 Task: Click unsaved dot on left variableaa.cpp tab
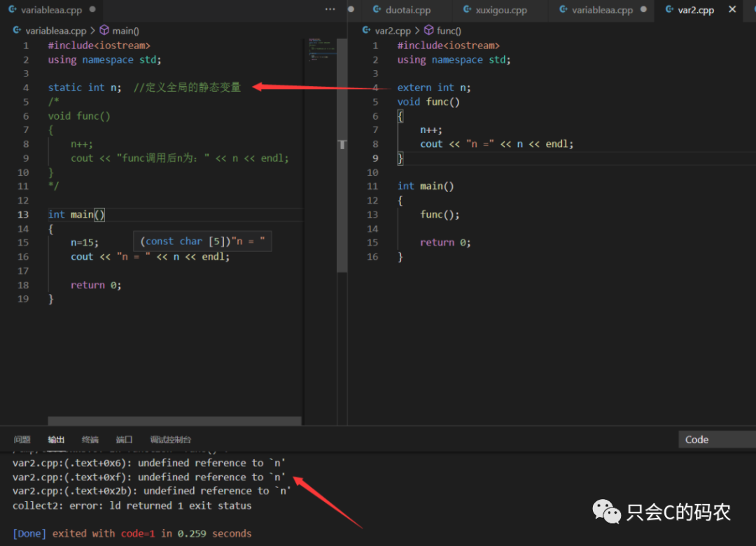click(92, 9)
